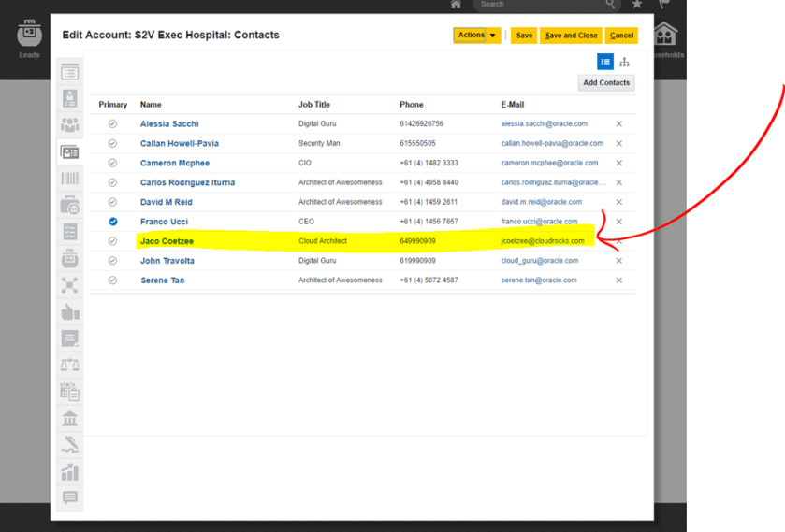Click the Search field in the top bar
Viewport: 785px width, 532px height.
point(543,5)
